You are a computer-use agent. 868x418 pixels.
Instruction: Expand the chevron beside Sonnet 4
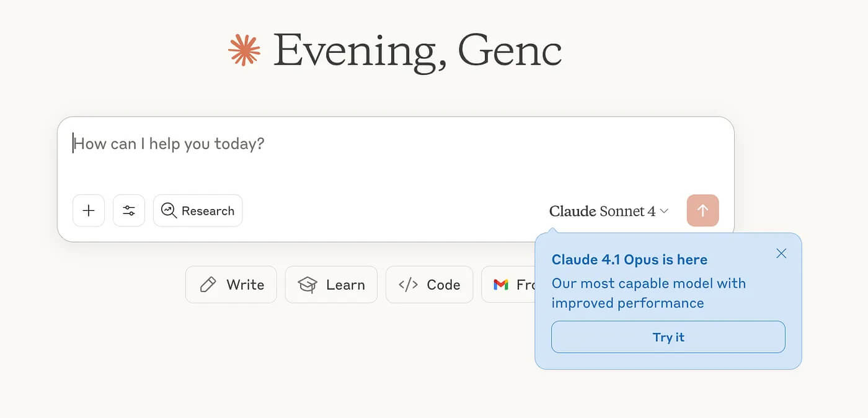[x=664, y=211]
